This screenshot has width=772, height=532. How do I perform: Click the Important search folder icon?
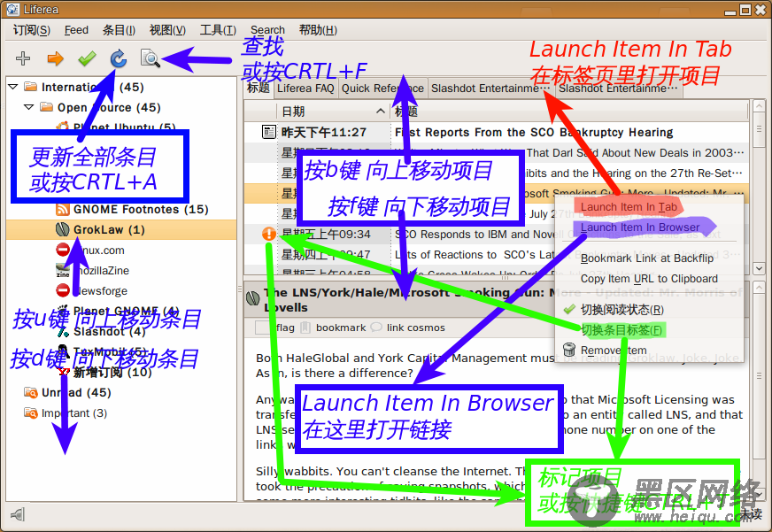[x=30, y=412]
